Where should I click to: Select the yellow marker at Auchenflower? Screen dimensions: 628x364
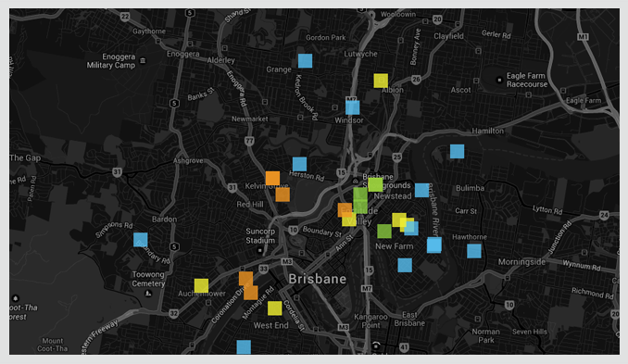201,286
